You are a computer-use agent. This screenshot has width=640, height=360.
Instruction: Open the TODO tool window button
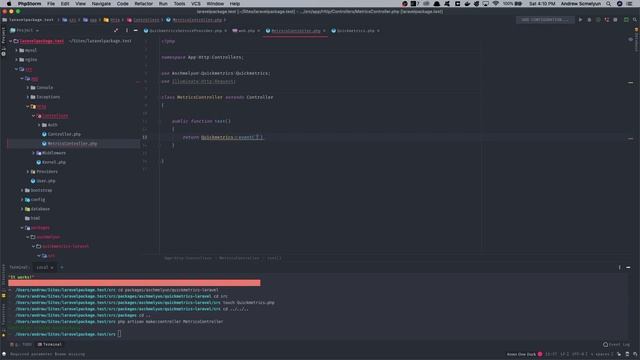pyautogui.click(x=21, y=344)
